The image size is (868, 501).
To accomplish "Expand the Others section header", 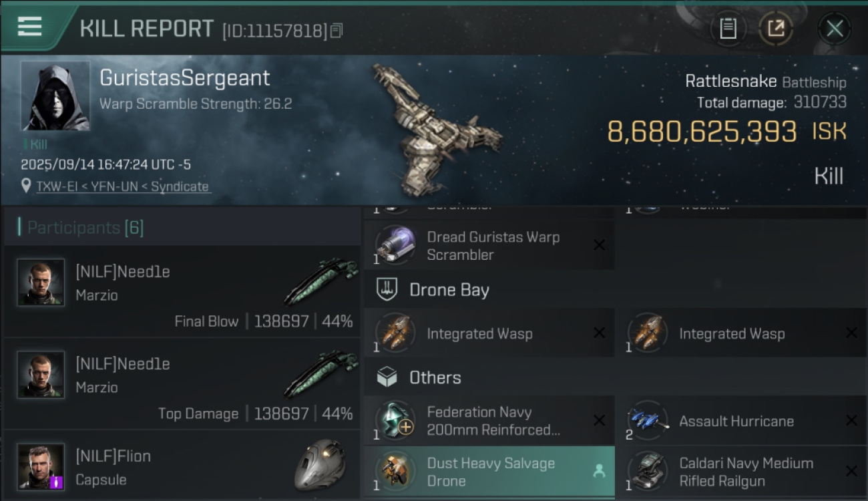I will point(435,377).
